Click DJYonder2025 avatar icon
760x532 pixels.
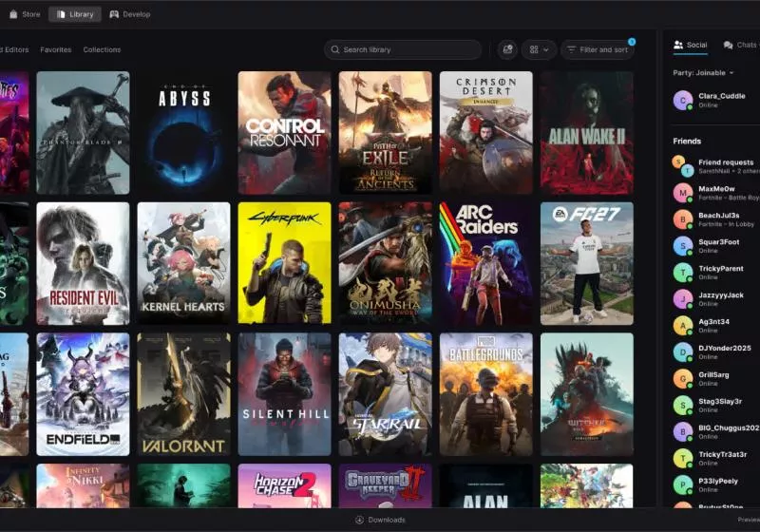(x=683, y=352)
